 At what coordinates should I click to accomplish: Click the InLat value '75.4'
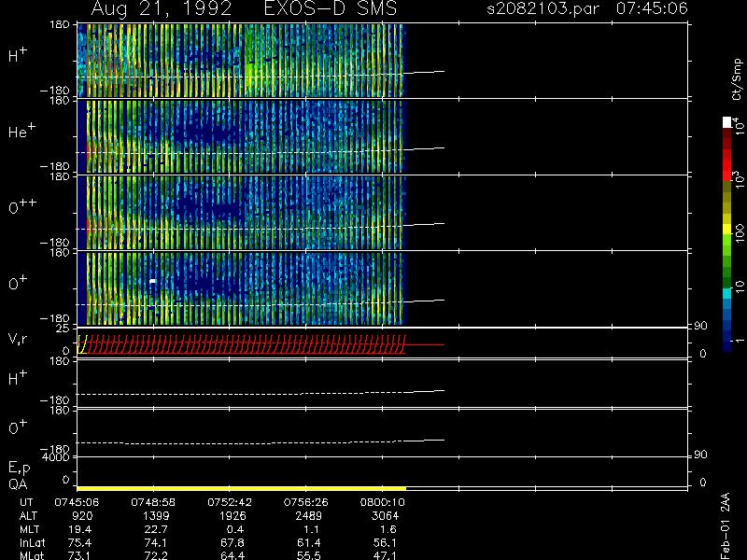click(x=81, y=542)
